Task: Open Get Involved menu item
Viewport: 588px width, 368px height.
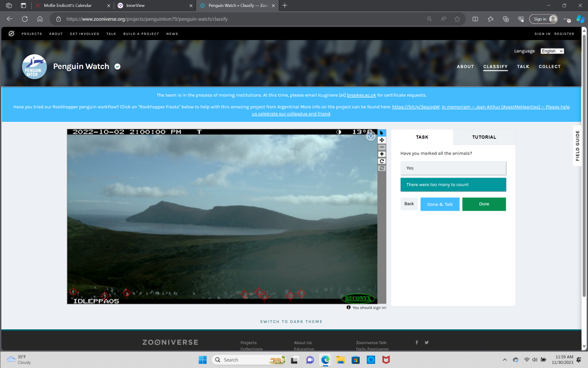Action: pyautogui.click(x=85, y=34)
